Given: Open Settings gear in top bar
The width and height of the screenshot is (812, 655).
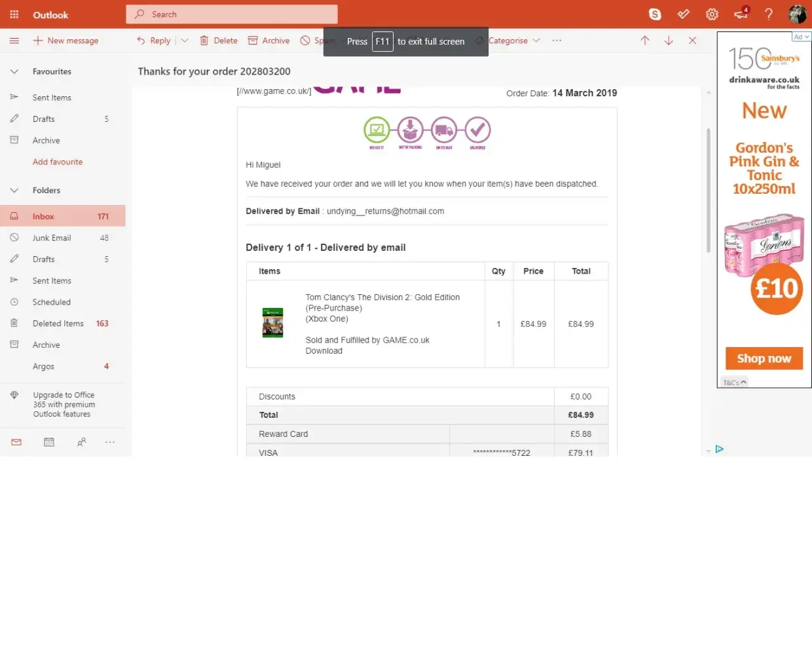Looking at the screenshot, I should click(x=712, y=14).
